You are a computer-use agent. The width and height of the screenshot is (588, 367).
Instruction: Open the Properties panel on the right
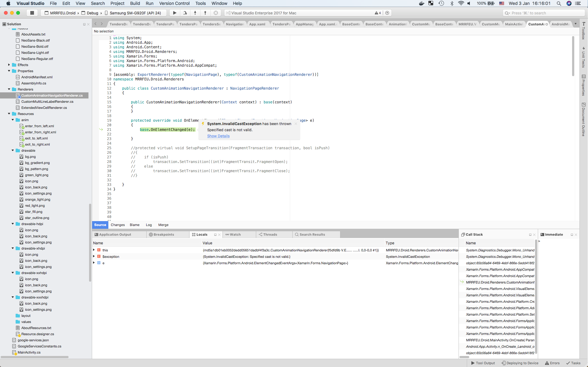coord(584,87)
